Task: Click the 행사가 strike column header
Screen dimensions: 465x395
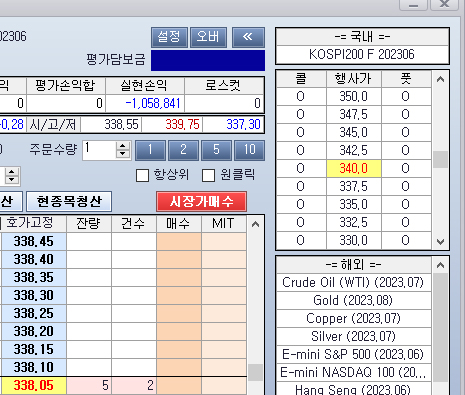Action: click(353, 79)
